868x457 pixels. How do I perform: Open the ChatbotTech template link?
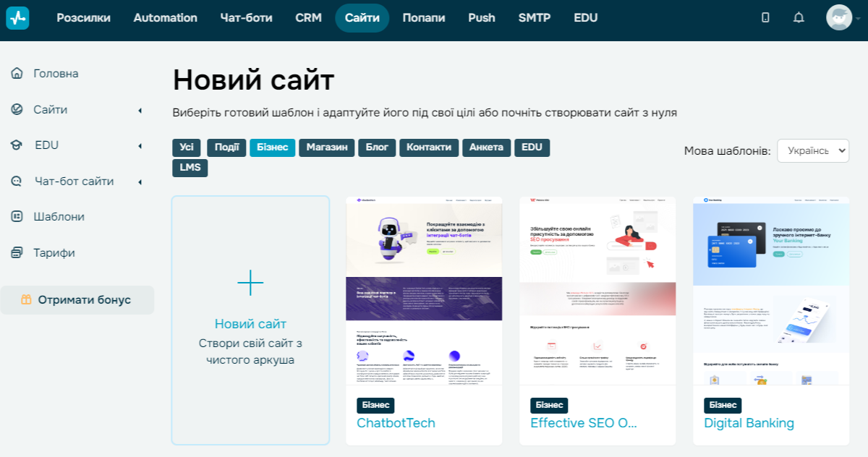click(x=395, y=423)
